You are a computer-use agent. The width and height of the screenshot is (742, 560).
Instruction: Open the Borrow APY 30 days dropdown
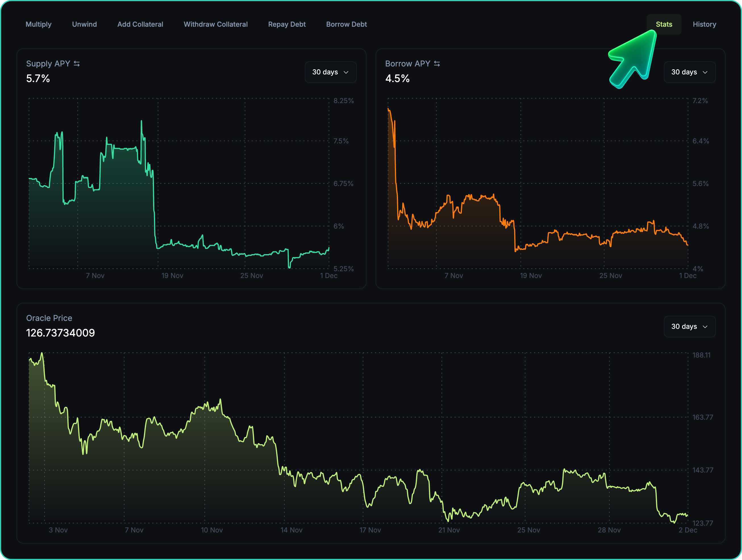(690, 72)
